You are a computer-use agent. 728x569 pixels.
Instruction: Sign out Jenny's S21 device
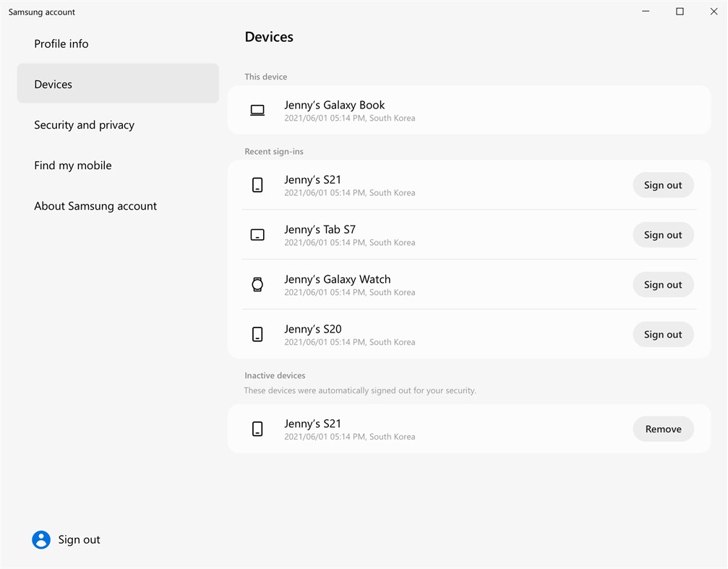coord(663,184)
